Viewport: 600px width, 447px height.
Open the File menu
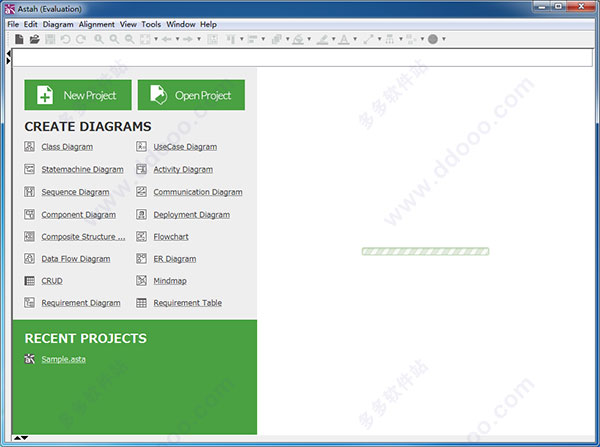pyautogui.click(x=13, y=24)
